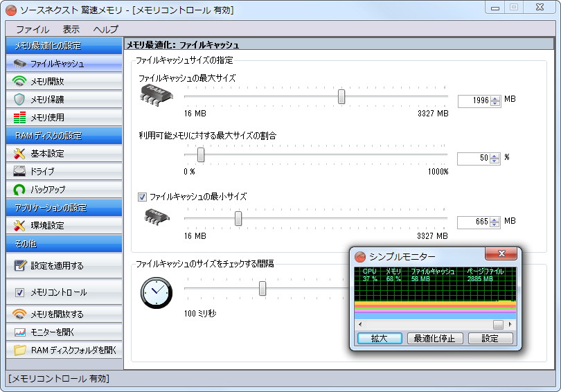Click the clock icon for check interval
Screen dimensions: 561x392
[x=157, y=292]
